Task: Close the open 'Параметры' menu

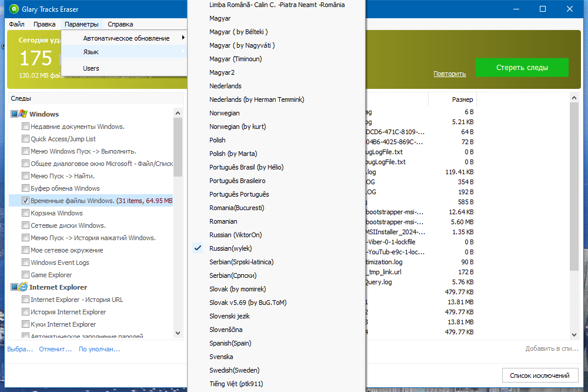Action: 81,24
